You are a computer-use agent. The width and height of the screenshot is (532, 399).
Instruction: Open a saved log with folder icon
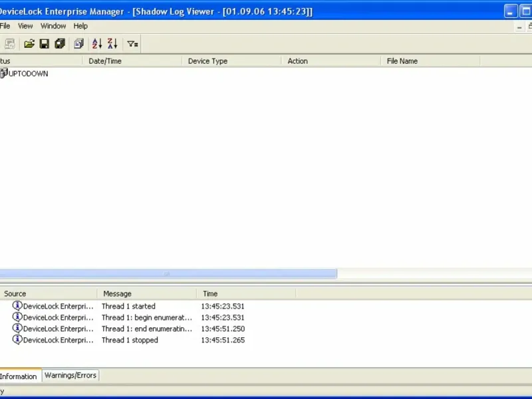tap(29, 44)
